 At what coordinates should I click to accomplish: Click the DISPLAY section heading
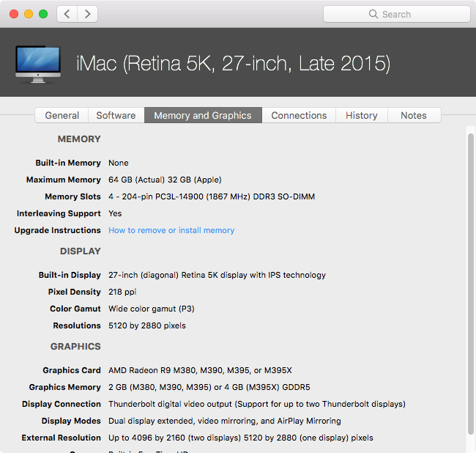81,251
